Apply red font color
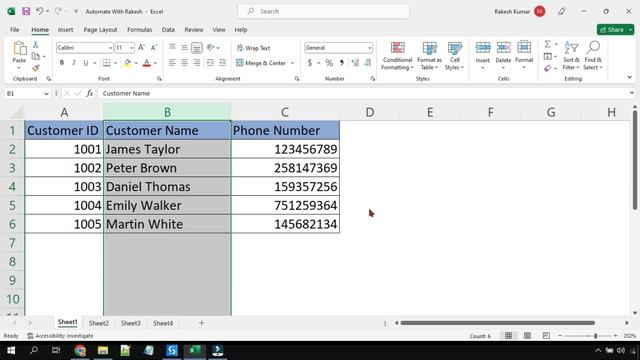Viewport: 640px width, 360px height. [x=147, y=63]
